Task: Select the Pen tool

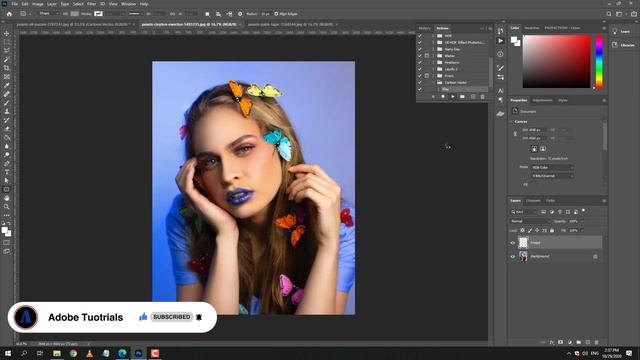Action: (7, 163)
